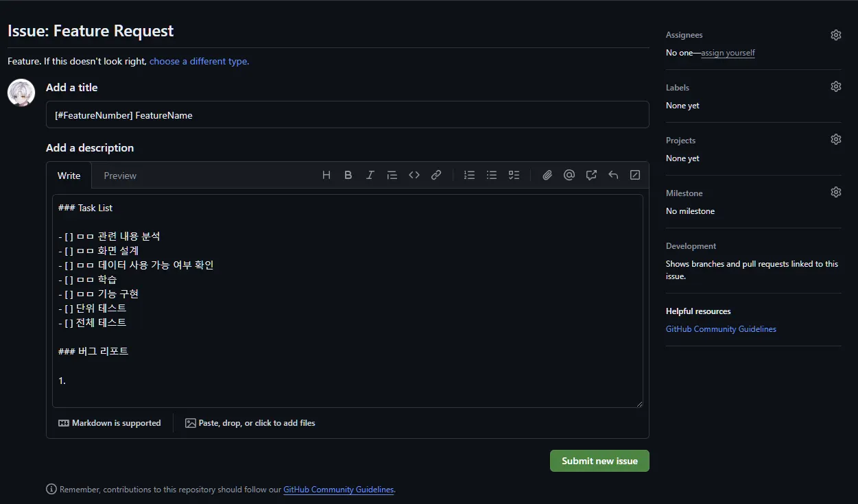
Task: Click the slash commands toolbar icon
Action: (635, 176)
